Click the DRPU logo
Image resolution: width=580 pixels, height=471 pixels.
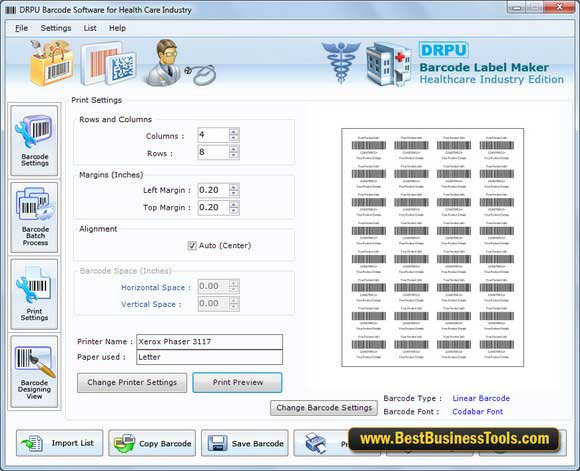click(x=444, y=50)
